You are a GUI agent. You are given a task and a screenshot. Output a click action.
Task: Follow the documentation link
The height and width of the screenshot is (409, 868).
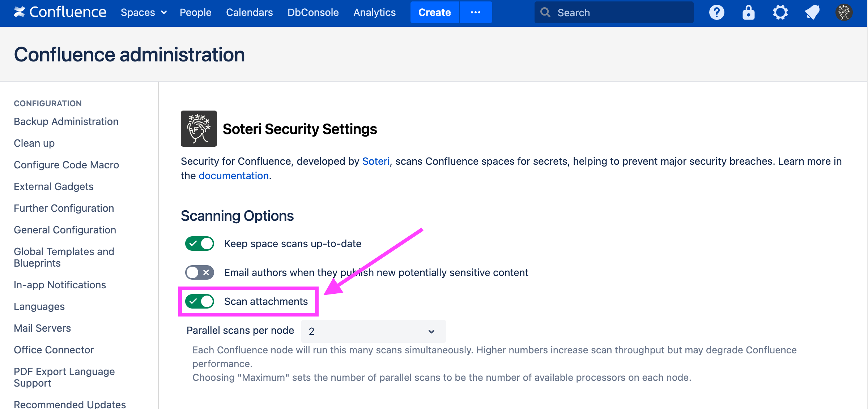pos(234,176)
